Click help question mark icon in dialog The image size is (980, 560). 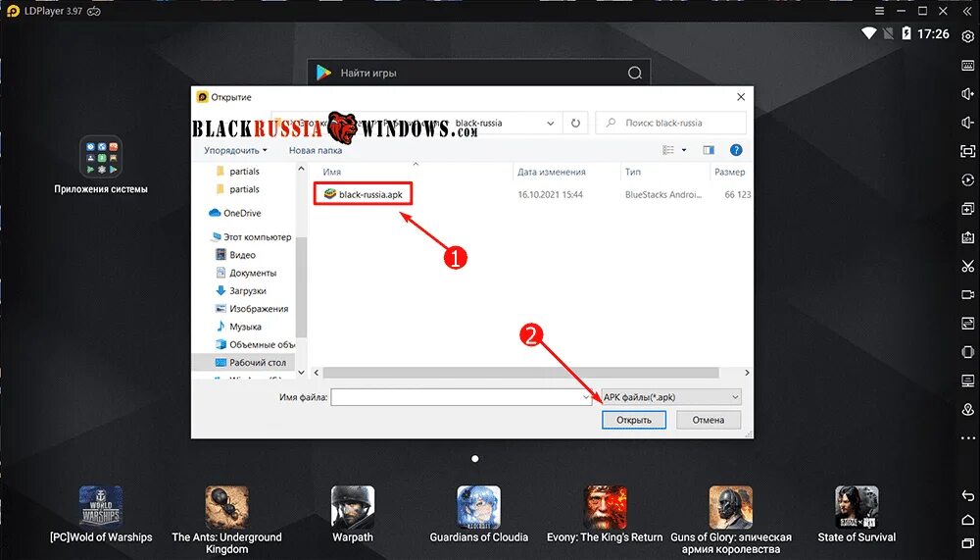click(x=736, y=150)
